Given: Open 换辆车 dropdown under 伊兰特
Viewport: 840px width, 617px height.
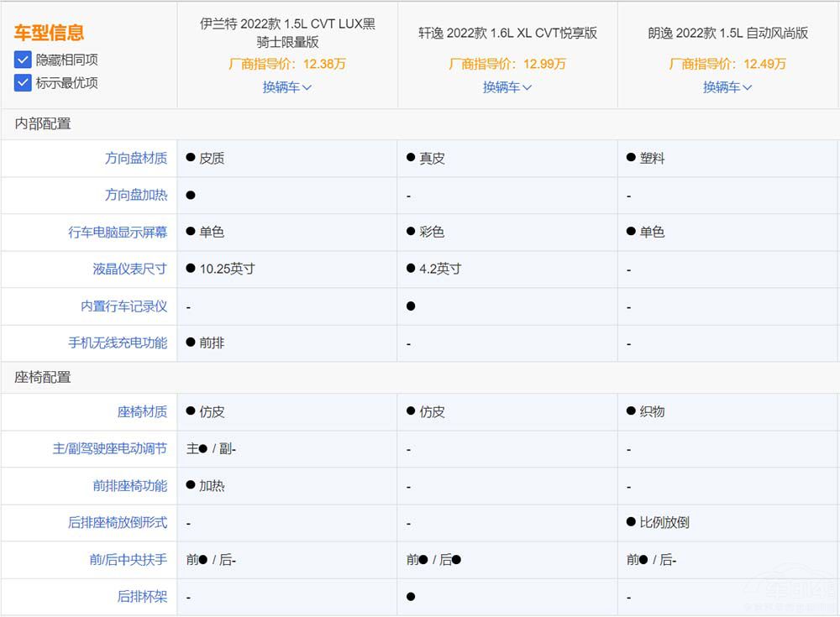Looking at the screenshot, I should point(287,86).
